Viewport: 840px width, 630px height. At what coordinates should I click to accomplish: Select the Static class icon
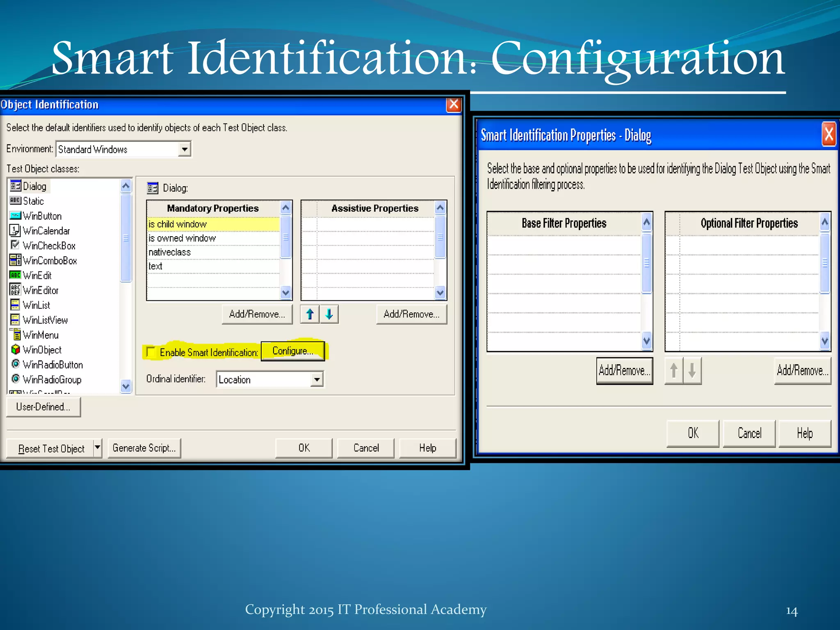15,201
